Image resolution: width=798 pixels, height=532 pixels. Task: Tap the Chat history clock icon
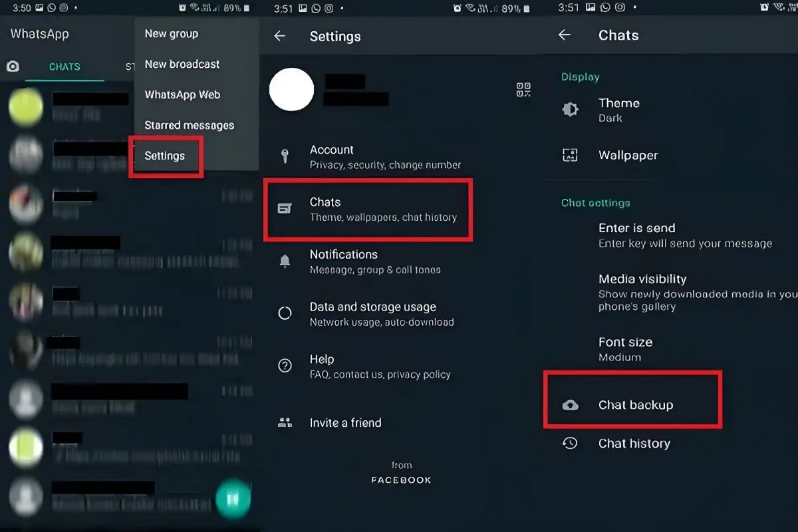click(x=570, y=444)
